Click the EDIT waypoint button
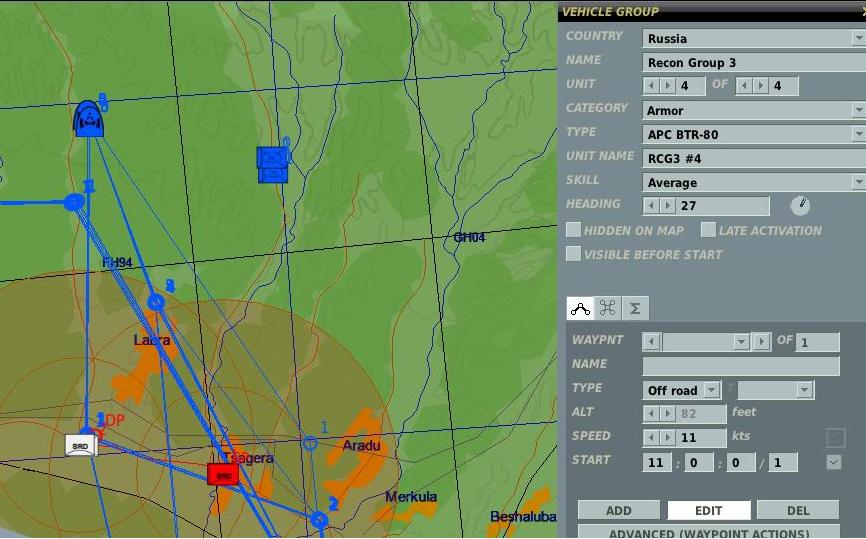 709,510
